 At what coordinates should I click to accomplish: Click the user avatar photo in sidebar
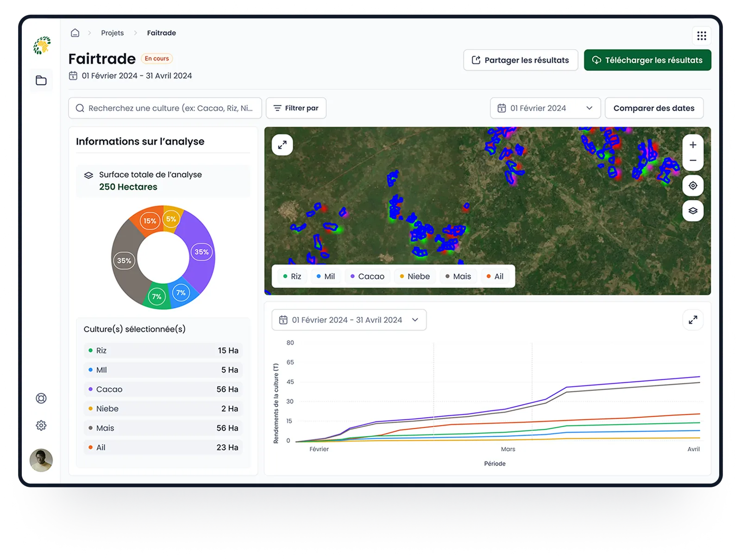pos(41,460)
